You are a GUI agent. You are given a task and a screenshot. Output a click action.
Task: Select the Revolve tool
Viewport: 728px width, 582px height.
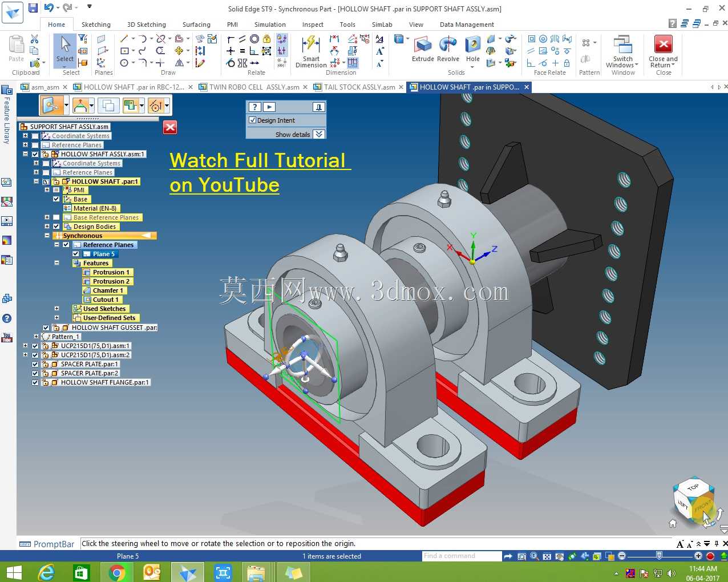click(x=448, y=48)
